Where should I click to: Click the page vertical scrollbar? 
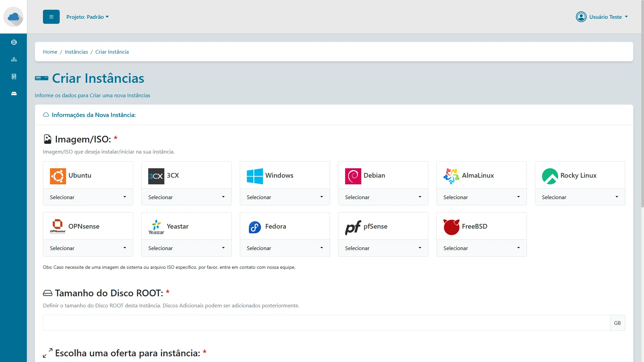tap(642, 104)
